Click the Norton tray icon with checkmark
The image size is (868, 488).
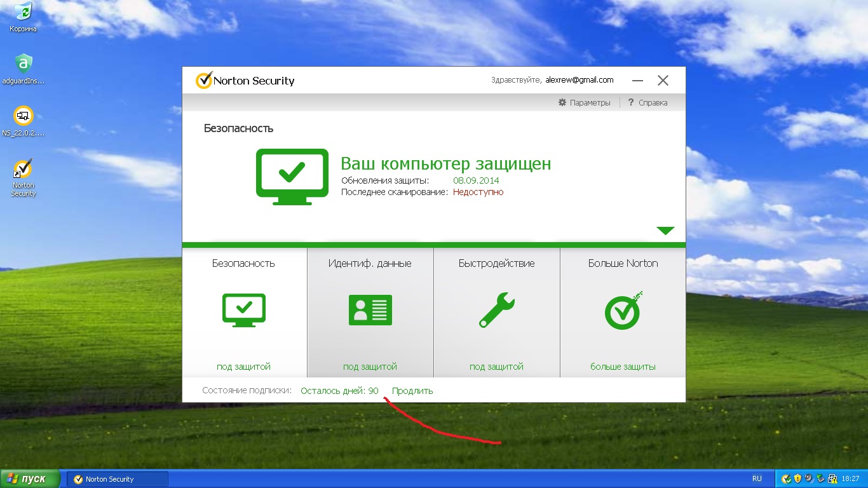(x=786, y=478)
